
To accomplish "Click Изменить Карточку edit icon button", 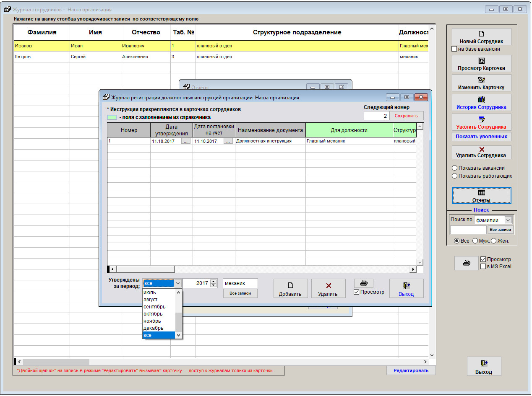I will click(x=481, y=83).
